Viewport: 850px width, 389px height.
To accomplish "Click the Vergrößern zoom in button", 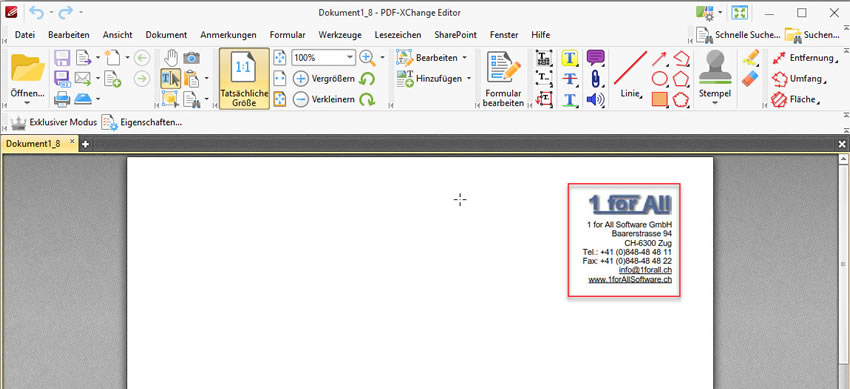I will (x=324, y=79).
